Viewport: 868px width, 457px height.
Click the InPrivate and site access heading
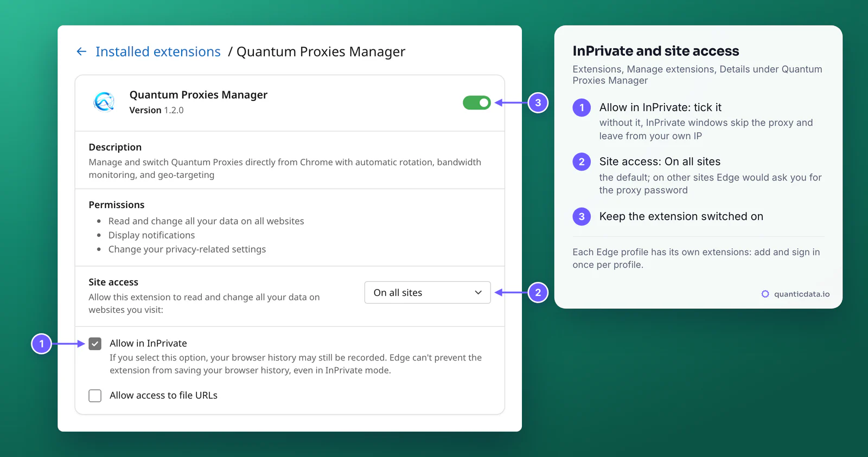click(656, 51)
